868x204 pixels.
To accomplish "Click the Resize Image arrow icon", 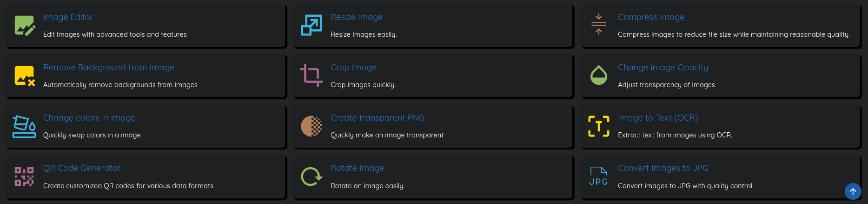I will pos(311,25).
